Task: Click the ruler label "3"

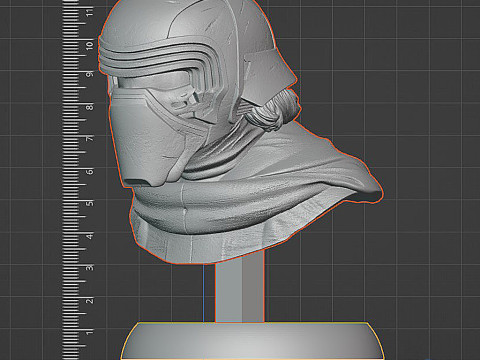Action: (90, 268)
